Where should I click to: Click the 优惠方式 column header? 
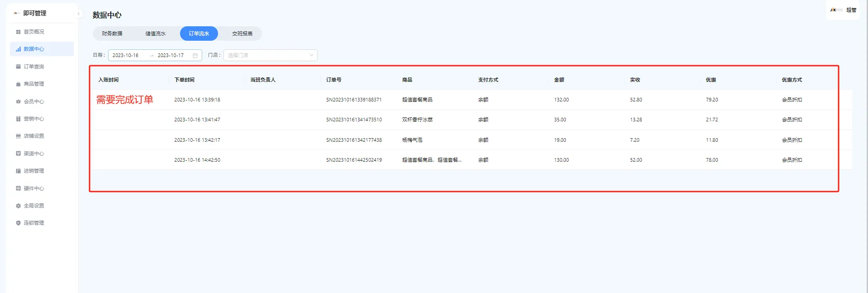click(792, 80)
